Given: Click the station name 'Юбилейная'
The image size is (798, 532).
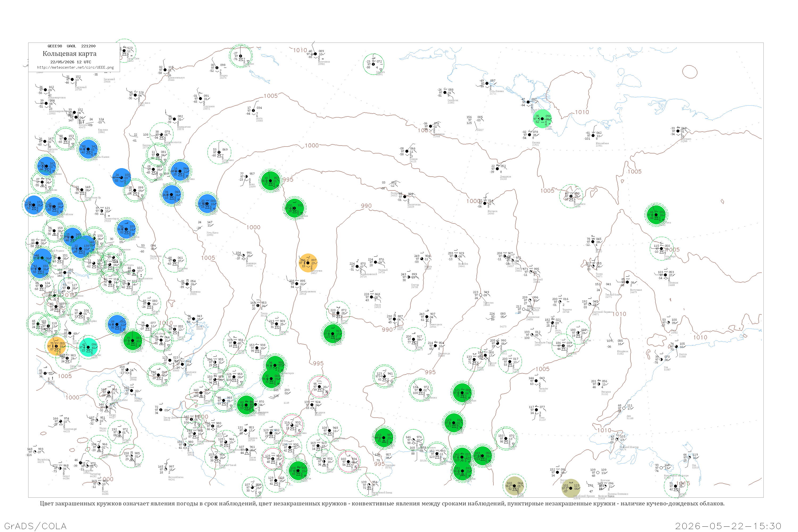Looking at the screenshot, I should click(602, 143).
